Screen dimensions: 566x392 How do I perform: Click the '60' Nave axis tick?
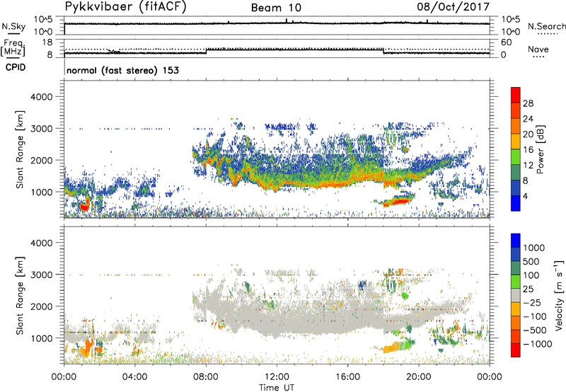[x=506, y=42]
